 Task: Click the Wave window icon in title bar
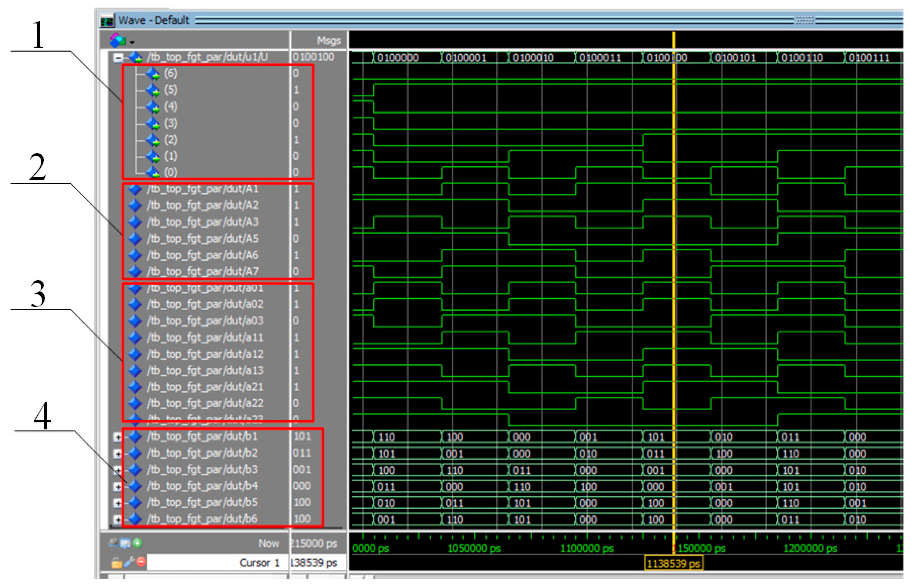click(x=107, y=20)
